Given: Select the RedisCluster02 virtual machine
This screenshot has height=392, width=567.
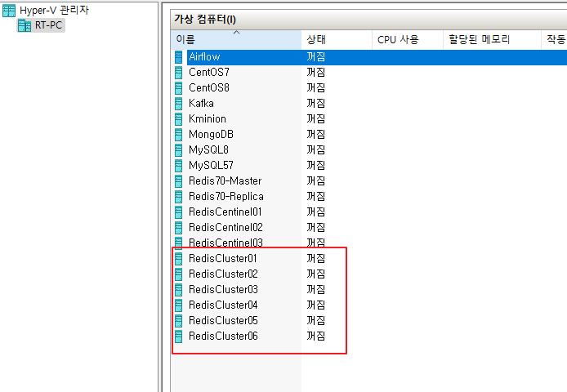Looking at the screenshot, I should tap(223, 274).
